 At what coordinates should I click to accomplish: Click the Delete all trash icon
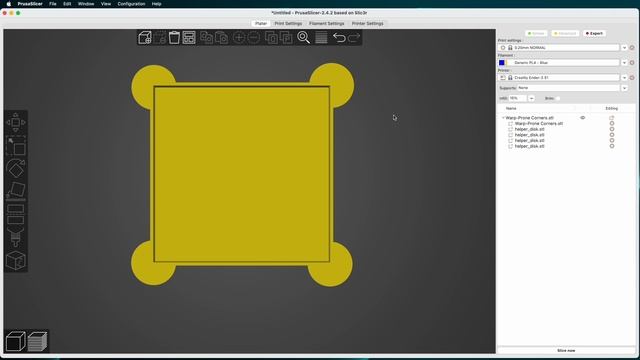(174, 38)
